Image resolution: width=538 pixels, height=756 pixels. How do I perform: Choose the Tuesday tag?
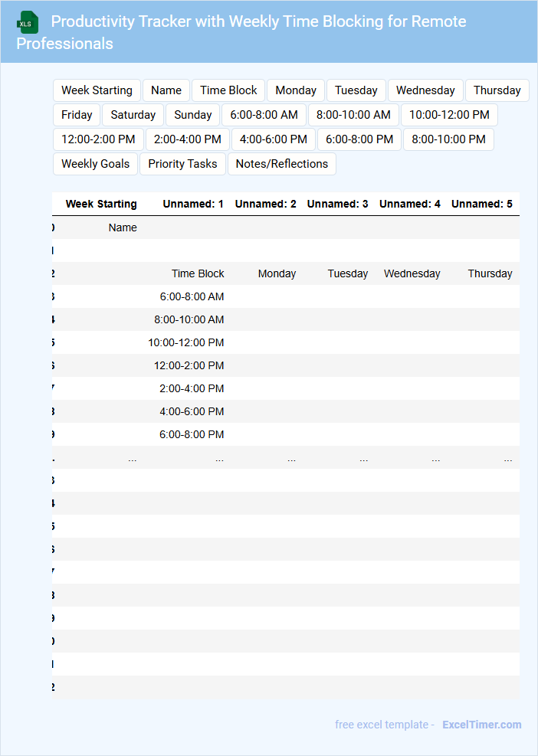coord(356,90)
